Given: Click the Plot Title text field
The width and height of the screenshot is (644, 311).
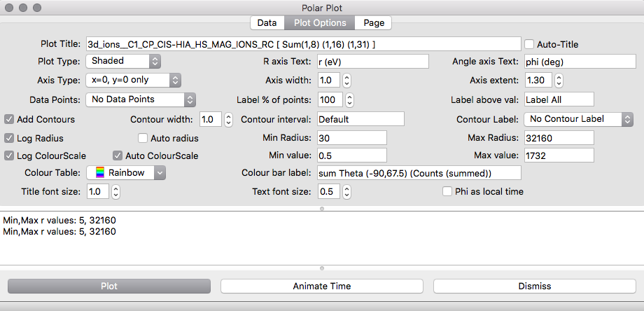Looking at the screenshot, I should tap(303, 44).
